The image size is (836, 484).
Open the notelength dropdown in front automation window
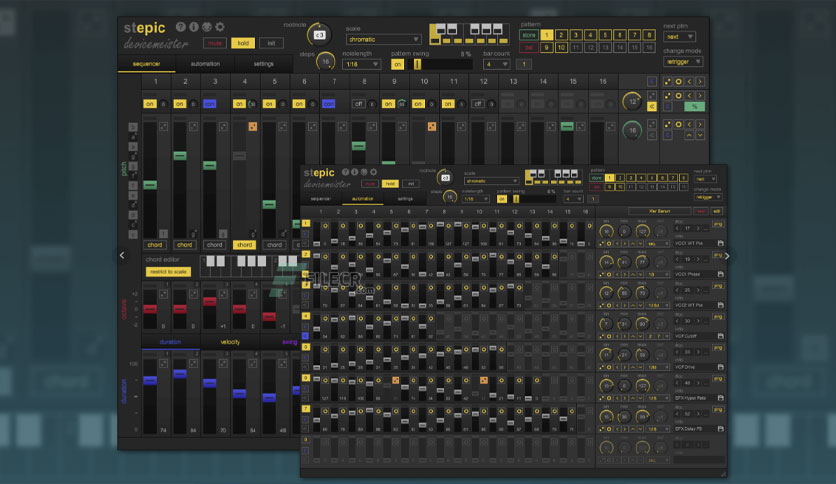coord(476,199)
